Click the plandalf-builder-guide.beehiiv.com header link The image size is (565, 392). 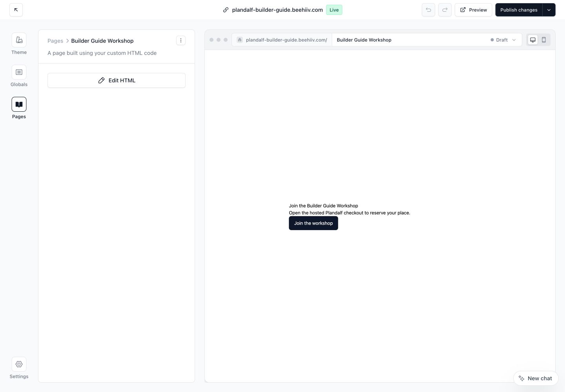(x=277, y=10)
